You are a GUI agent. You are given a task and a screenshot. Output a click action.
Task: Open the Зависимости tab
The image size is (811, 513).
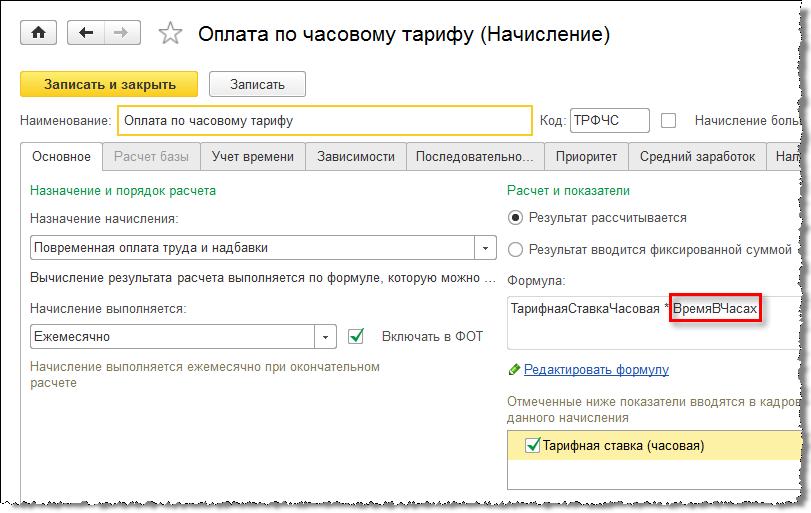pos(355,156)
